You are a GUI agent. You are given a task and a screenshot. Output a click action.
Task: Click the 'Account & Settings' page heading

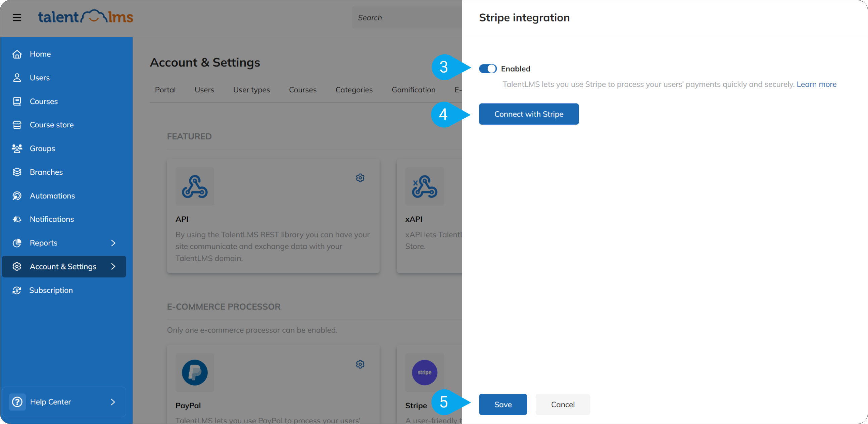point(205,62)
